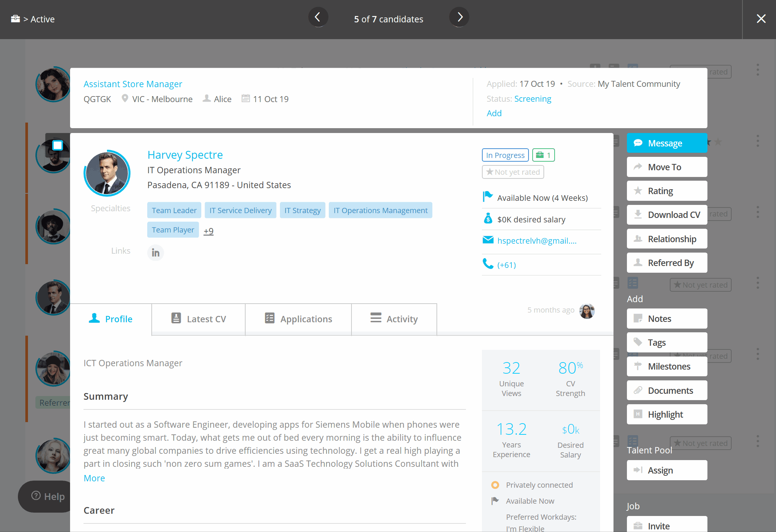Go to the next candidate arrow
776x532 pixels.
click(460, 18)
